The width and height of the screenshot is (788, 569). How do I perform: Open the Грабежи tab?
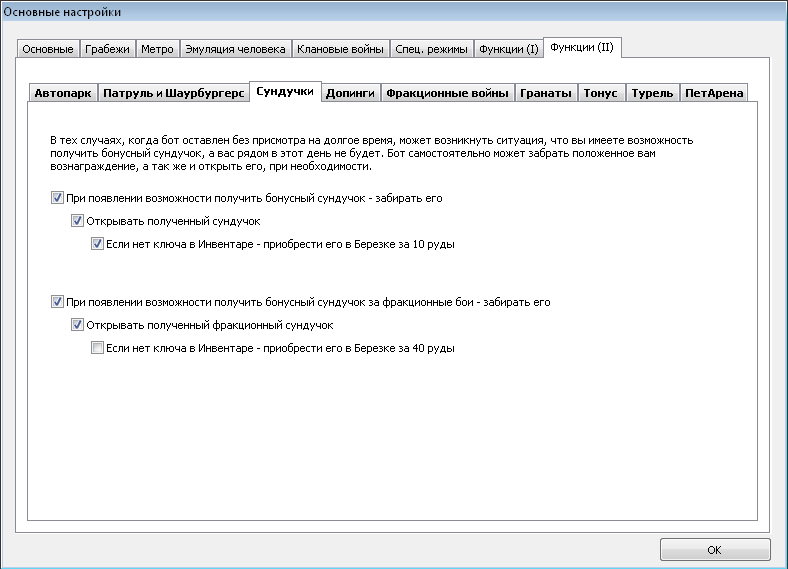click(107, 49)
